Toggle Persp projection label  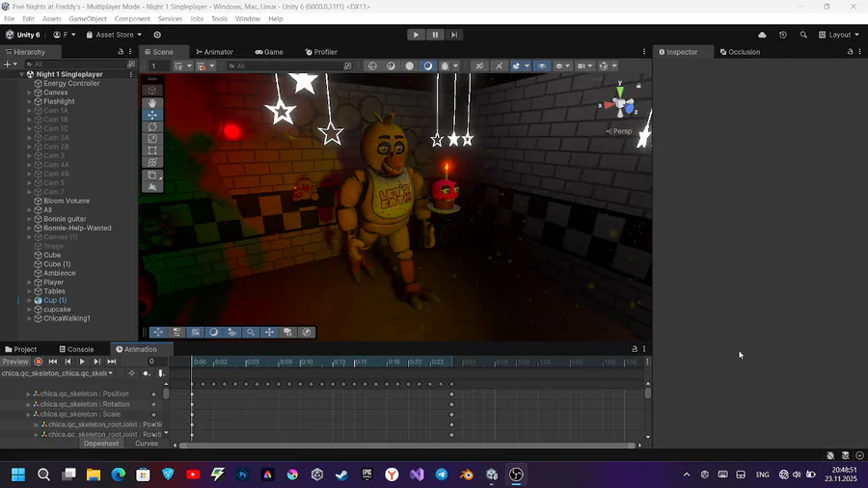pos(619,131)
